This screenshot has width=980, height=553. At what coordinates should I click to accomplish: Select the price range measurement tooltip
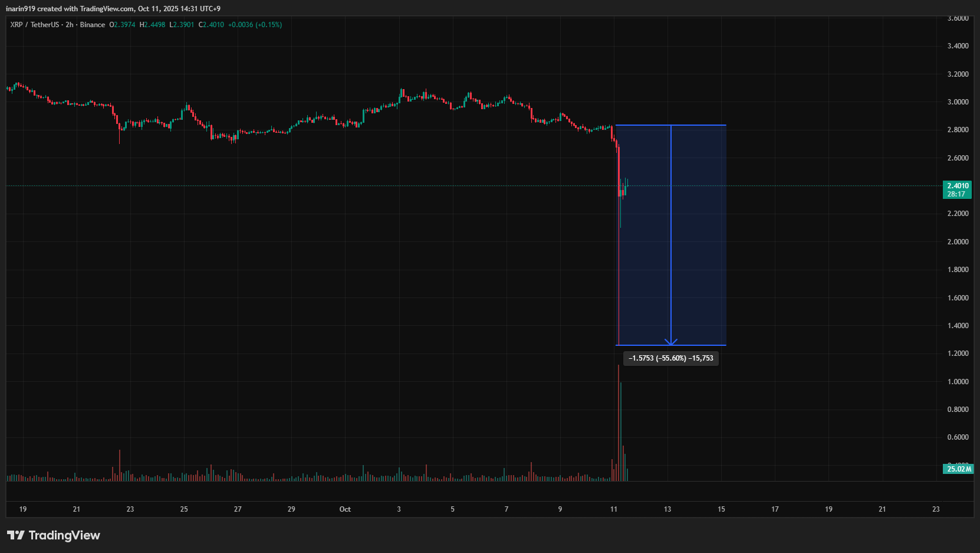click(671, 358)
